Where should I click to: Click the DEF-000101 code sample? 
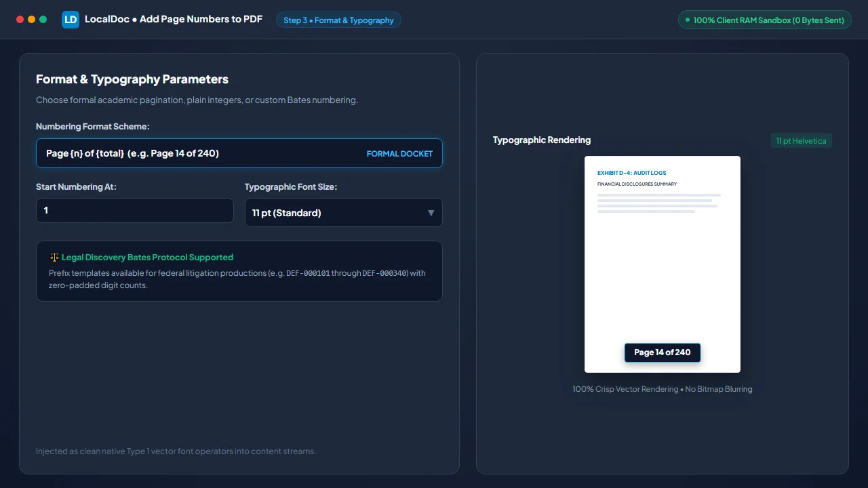point(308,273)
